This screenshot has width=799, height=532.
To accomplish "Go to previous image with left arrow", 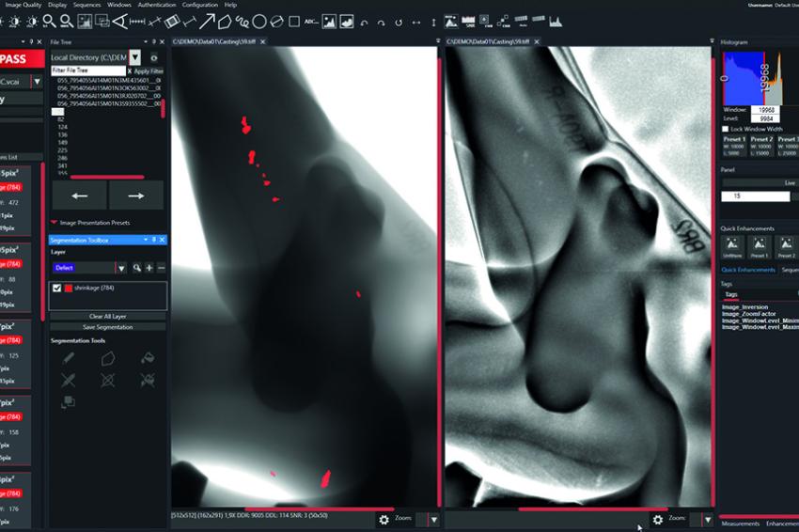I will 80,196.
